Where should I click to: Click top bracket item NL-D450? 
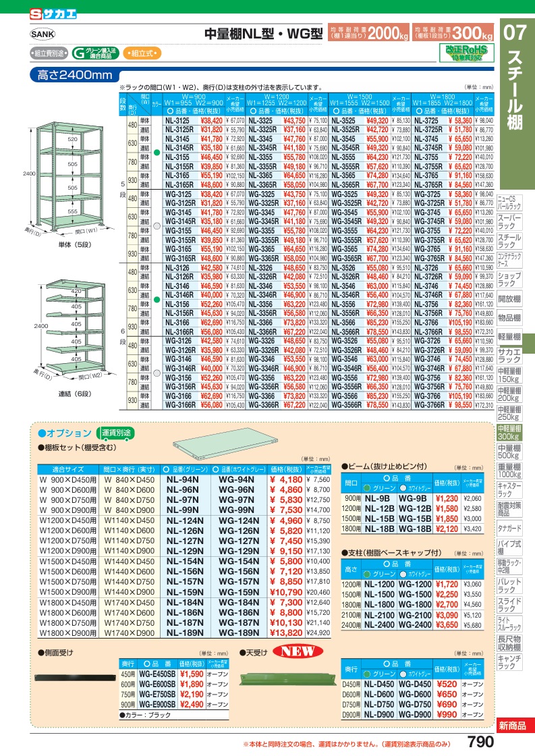click(x=379, y=684)
